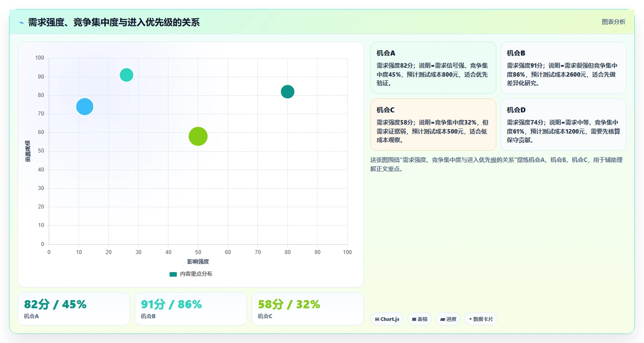The width and height of the screenshot is (644, 343).
Task: Open the 机会A description card
Action: click(x=433, y=68)
